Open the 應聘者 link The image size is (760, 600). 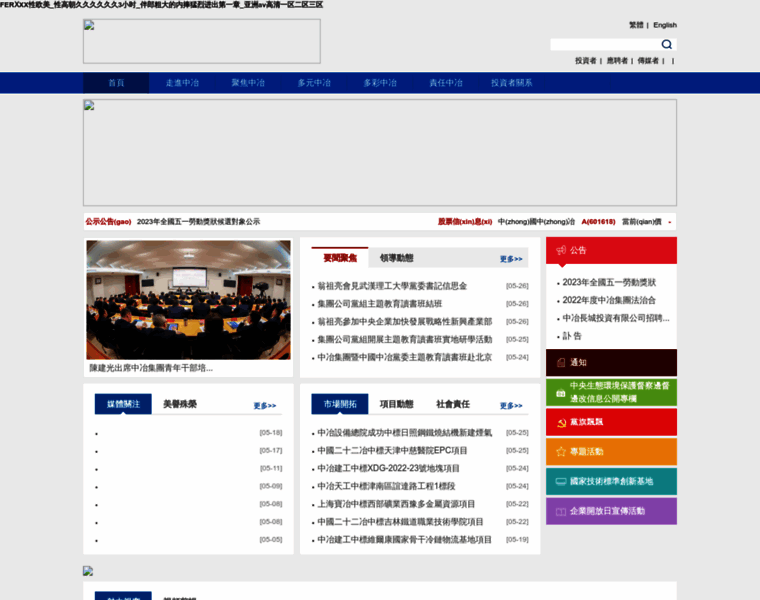click(617, 61)
